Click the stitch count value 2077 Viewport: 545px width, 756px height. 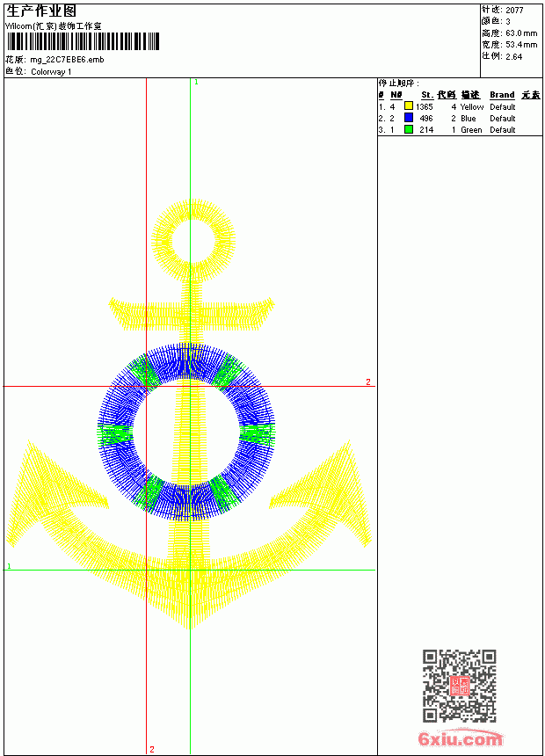[x=514, y=10]
